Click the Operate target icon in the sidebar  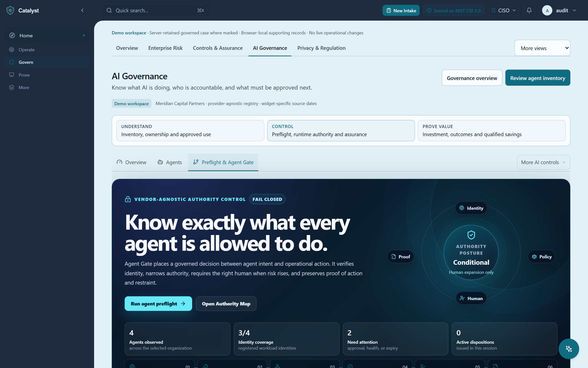(x=12, y=50)
